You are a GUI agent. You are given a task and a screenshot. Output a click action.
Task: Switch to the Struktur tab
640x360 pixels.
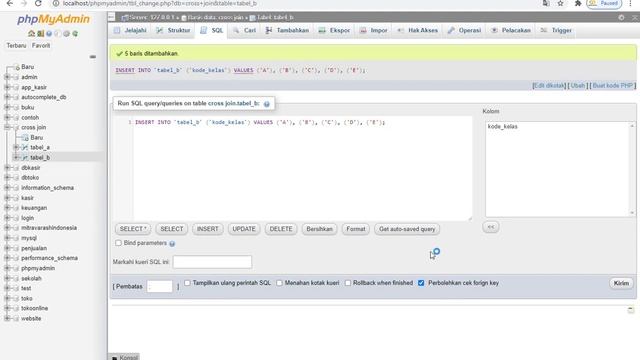[173, 30]
